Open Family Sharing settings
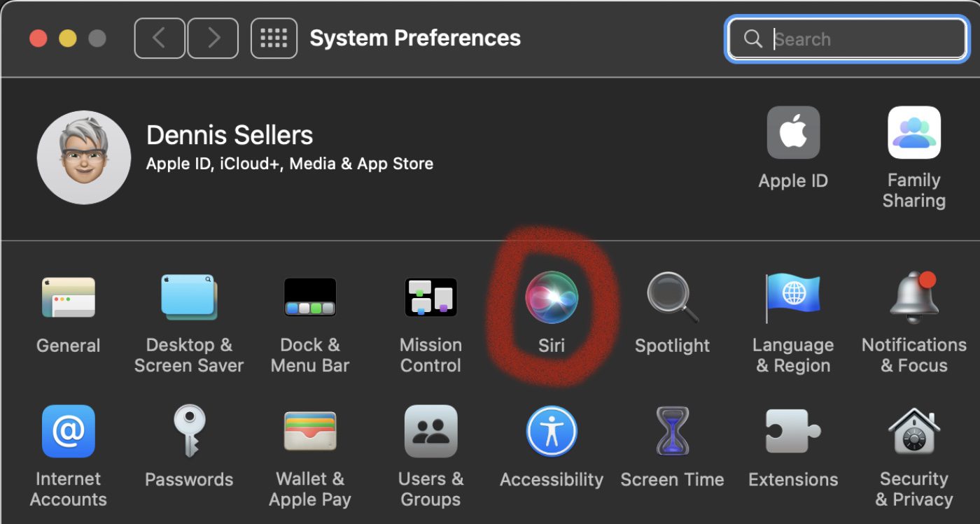980x524 pixels. pyautogui.click(x=913, y=133)
